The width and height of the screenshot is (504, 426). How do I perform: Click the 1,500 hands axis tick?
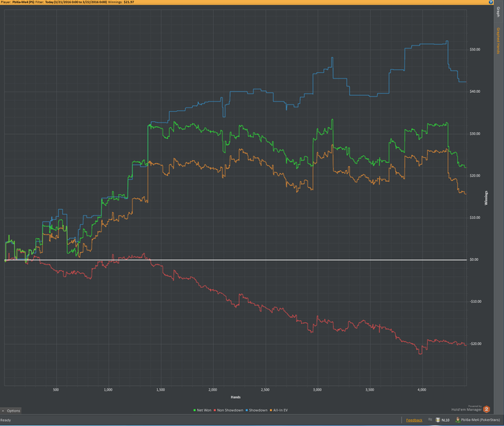pos(161,390)
